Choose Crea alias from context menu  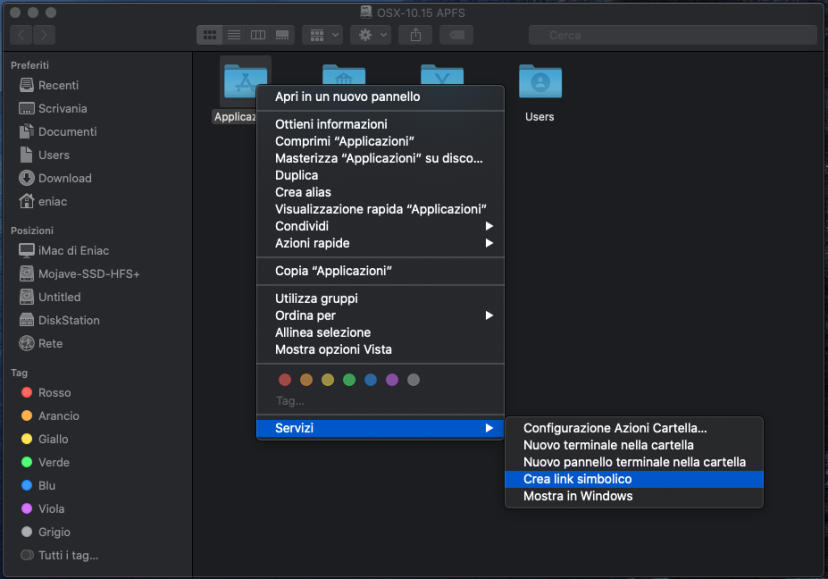pyautogui.click(x=380, y=192)
